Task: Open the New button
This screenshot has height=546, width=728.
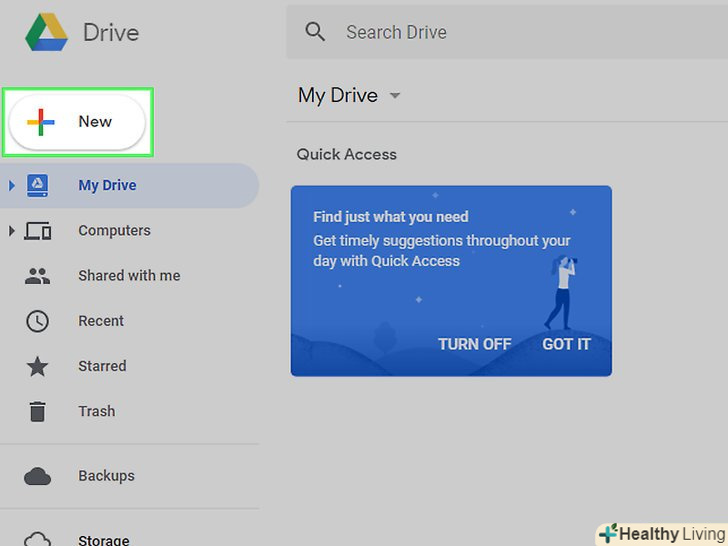Action: point(77,122)
